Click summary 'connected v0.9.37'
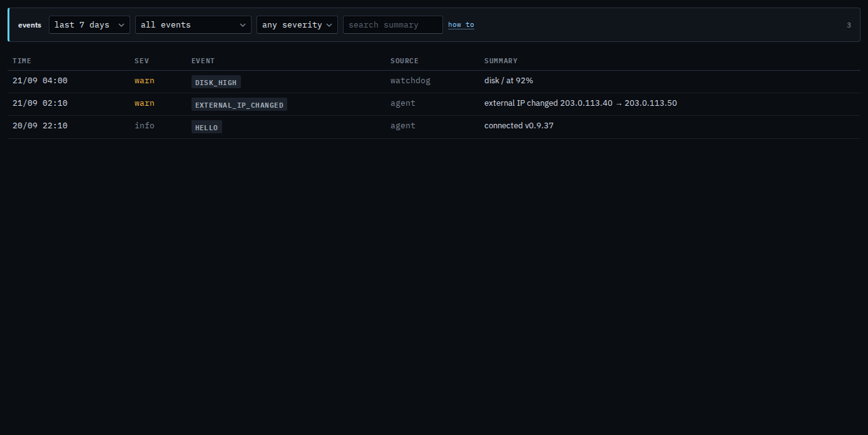The height and width of the screenshot is (435, 868). [519, 126]
